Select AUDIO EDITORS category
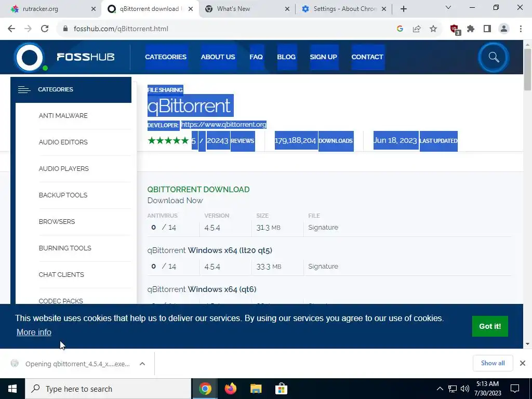The image size is (532, 399). 63,142
